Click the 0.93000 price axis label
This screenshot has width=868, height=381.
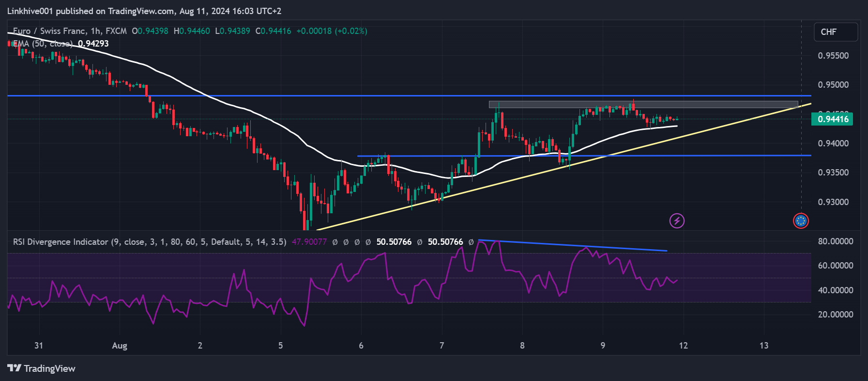click(833, 202)
